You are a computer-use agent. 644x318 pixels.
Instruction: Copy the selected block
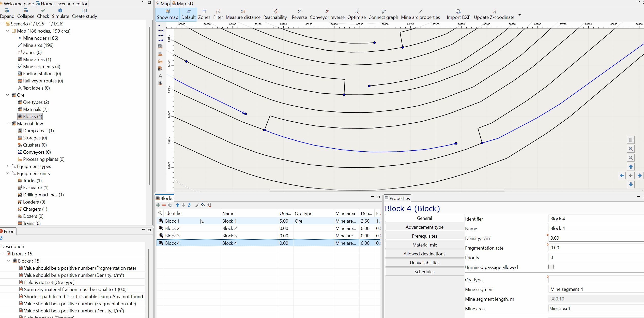170,205
